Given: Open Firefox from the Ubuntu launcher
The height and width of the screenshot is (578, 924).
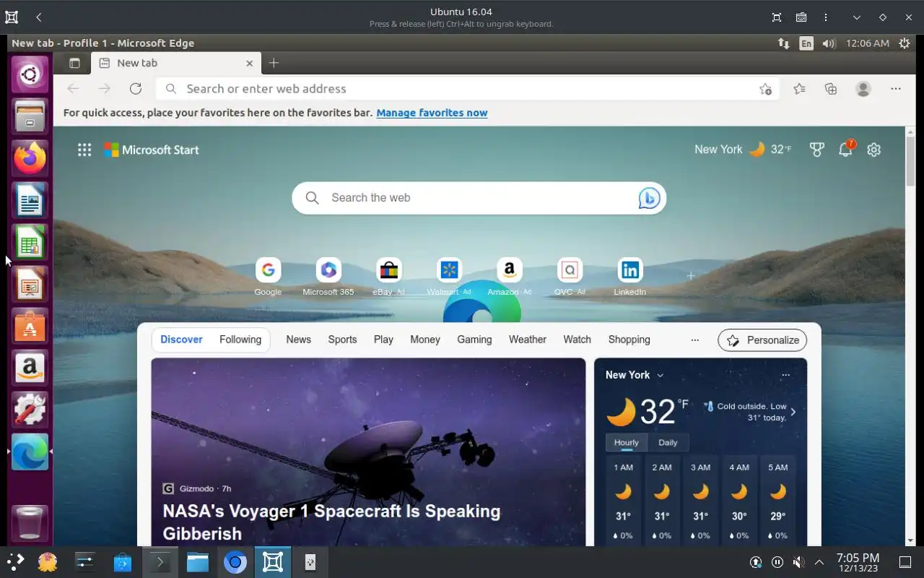Looking at the screenshot, I should pos(30,158).
